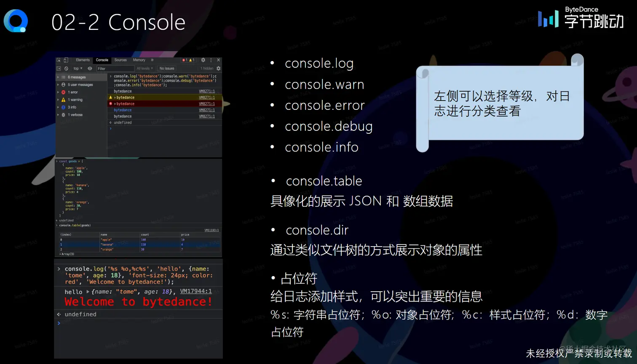Click the red Welcome to bytedance! output

coord(139,302)
